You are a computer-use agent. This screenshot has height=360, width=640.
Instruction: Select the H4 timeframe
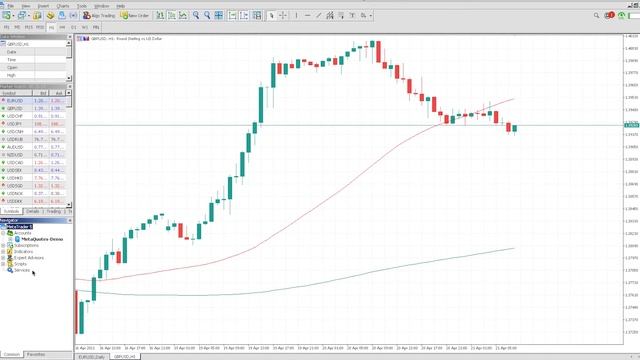coord(62,27)
